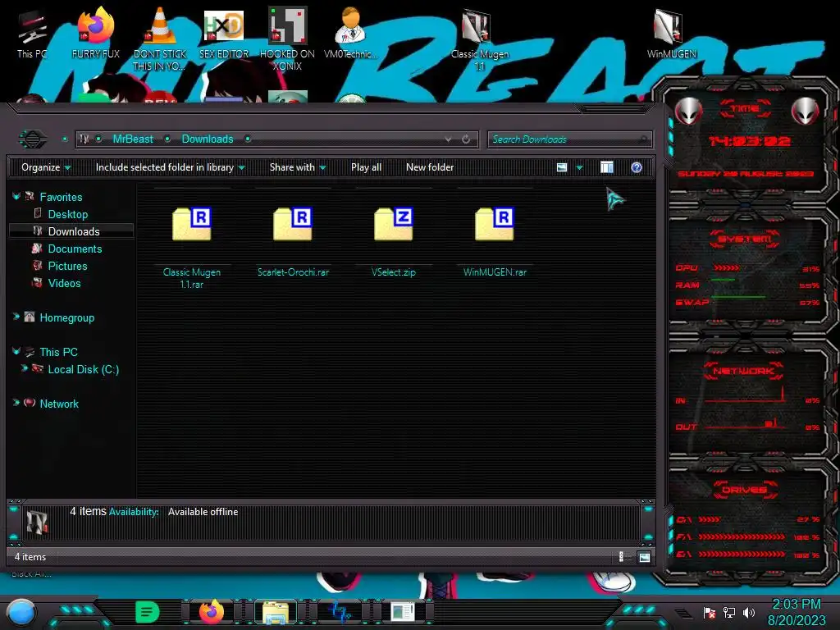Image resolution: width=840 pixels, height=630 pixels.
Task: Click the Explorer back navigation button
Action: 33,139
